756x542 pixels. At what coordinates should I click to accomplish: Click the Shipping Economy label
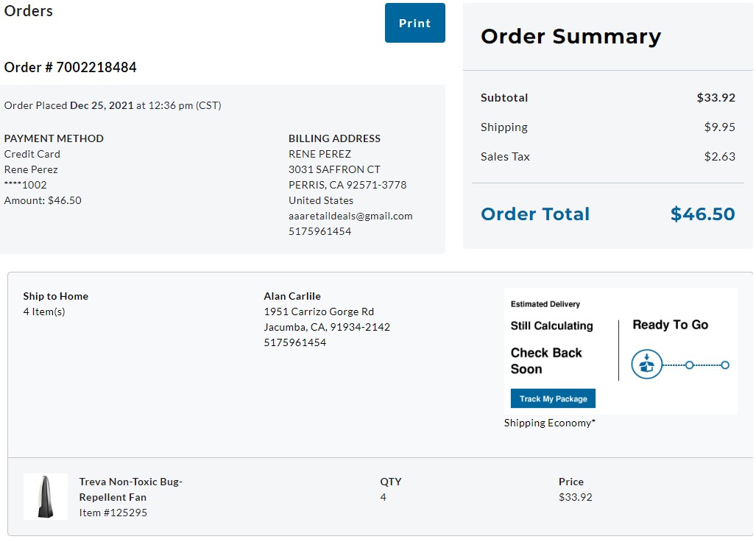click(x=550, y=423)
